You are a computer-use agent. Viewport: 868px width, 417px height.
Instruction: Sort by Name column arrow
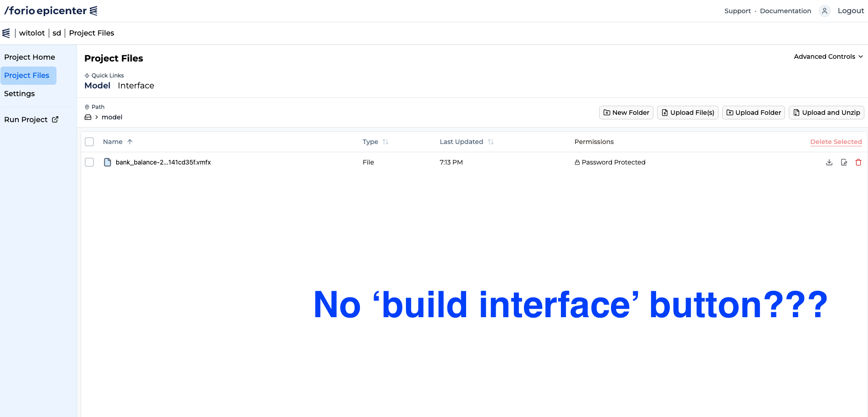point(130,142)
